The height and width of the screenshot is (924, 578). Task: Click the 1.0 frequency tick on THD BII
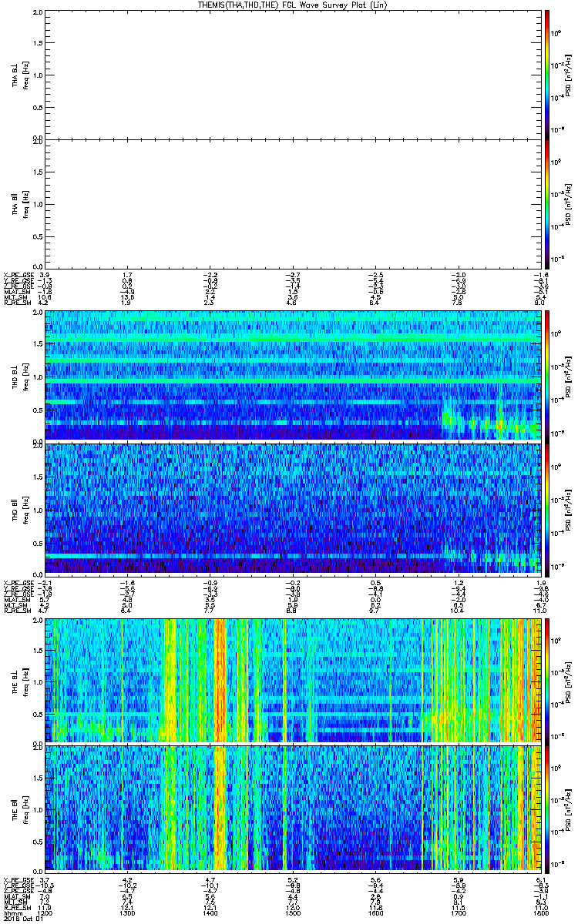tap(39, 509)
